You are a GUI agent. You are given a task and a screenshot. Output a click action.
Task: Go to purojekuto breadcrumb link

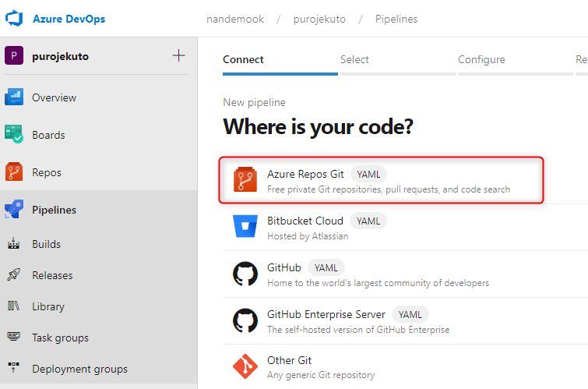coord(319,19)
